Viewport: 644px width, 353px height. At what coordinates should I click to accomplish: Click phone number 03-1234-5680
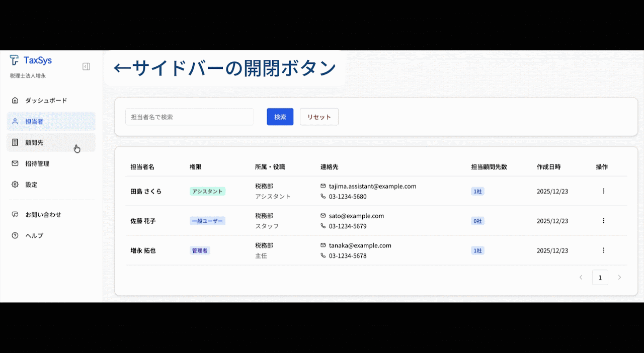click(348, 197)
